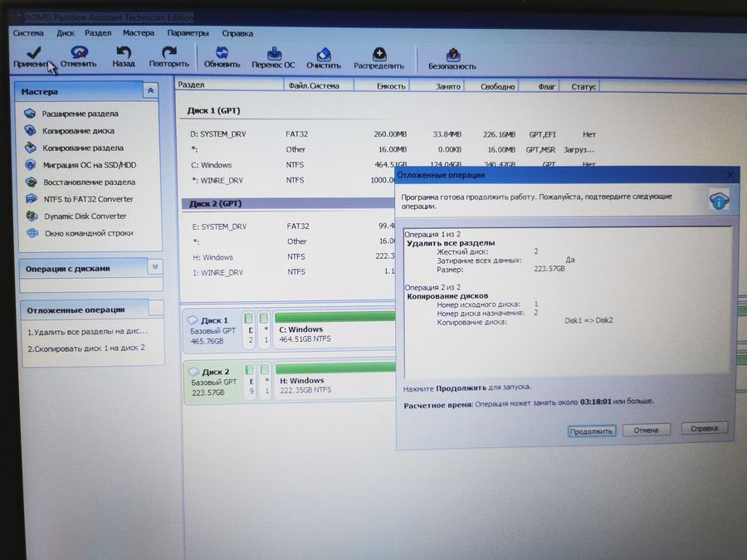Open the Перенос ОС migration tool icon
747x560 pixels.
coord(274,54)
